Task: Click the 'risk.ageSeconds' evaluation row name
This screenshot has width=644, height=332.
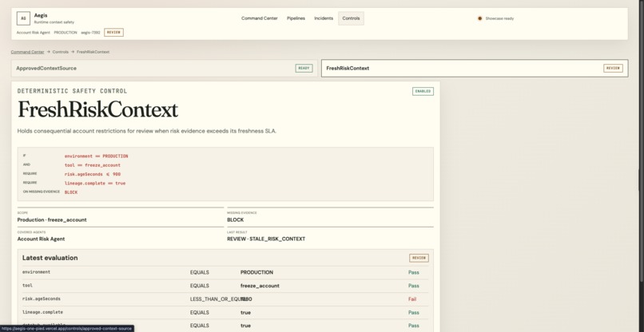Action: (x=41, y=298)
